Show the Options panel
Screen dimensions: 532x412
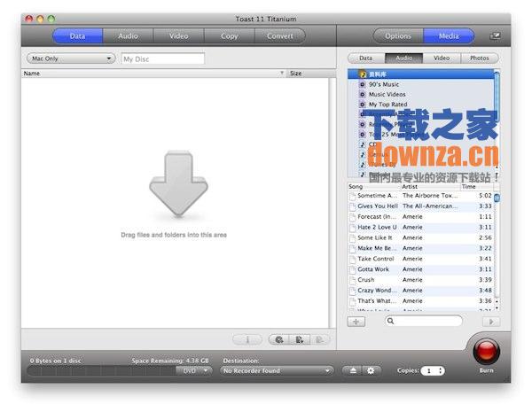(398, 36)
